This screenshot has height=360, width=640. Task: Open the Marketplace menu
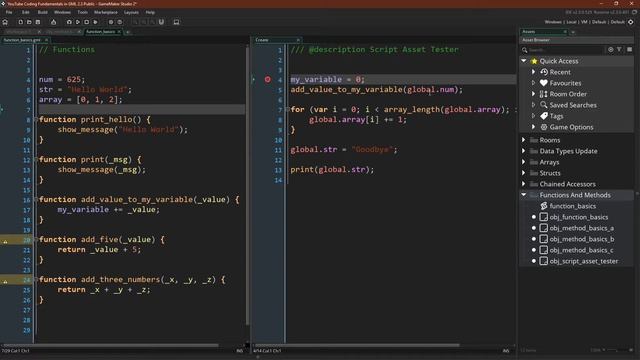point(106,12)
